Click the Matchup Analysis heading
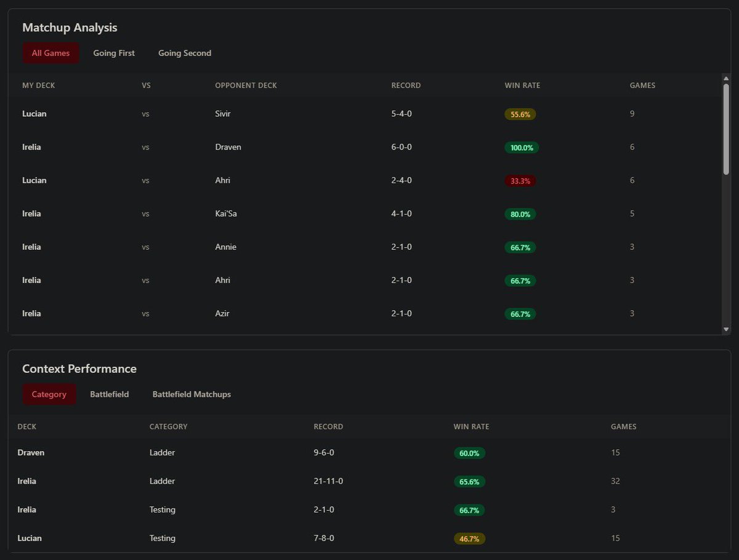This screenshot has width=739, height=560. tap(70, 28)
